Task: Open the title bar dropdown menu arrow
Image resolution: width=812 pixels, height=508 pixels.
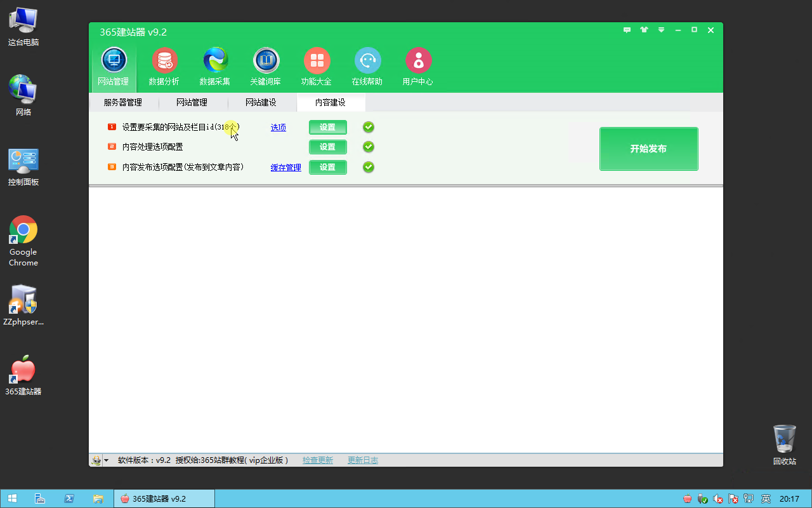Action: click(661, 30)
